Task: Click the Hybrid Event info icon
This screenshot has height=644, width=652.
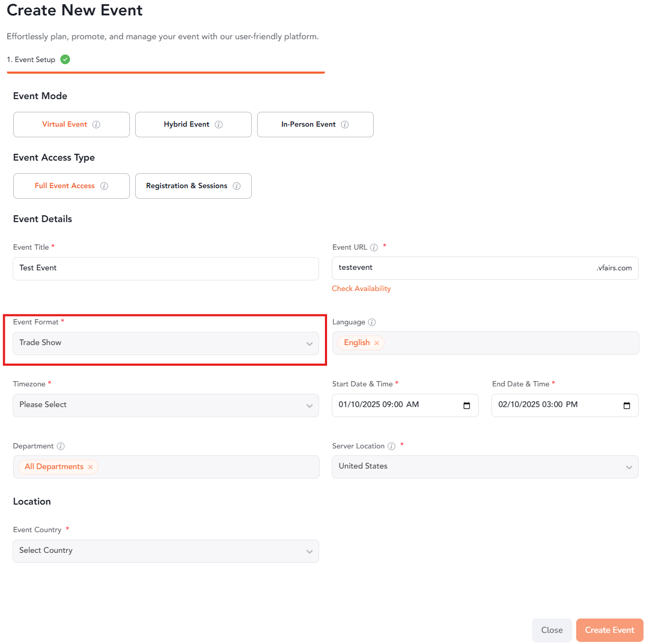Action: coord(219,124)
